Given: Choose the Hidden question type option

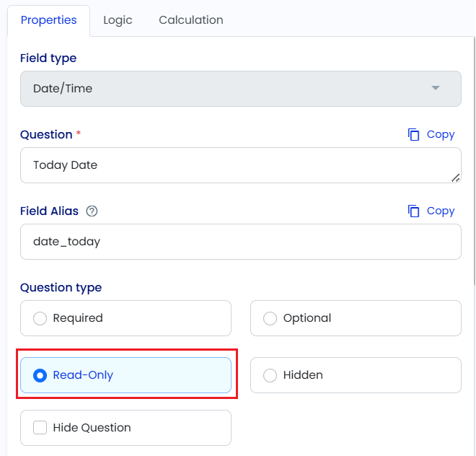Looking at the screenshot, I should (356, 375).
